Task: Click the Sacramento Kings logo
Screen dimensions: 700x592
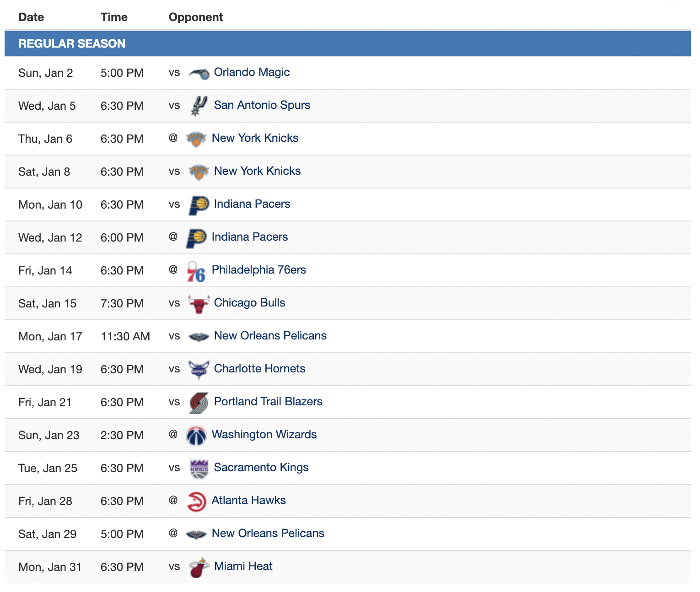Action: pos(199,468)
